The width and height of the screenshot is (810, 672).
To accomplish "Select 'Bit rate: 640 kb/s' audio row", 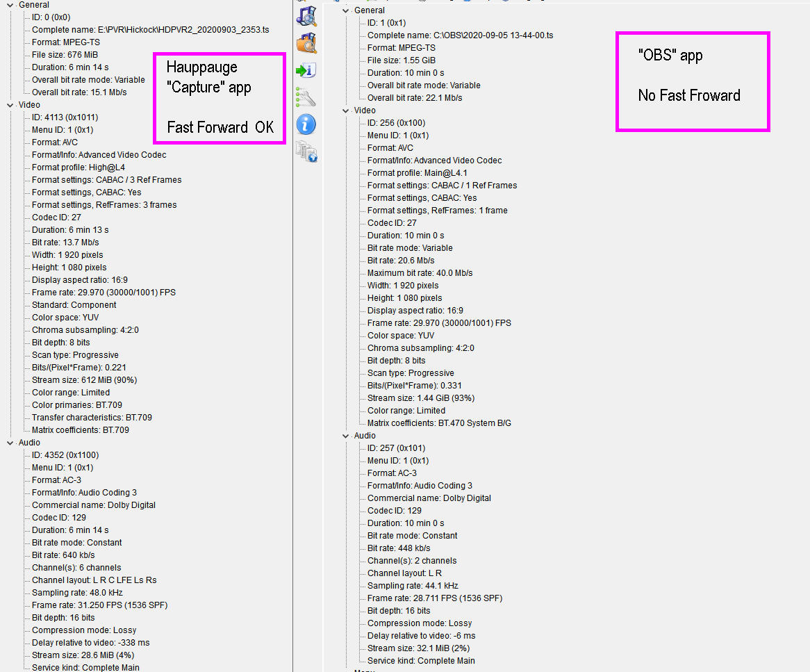I will tap(63, 555).
